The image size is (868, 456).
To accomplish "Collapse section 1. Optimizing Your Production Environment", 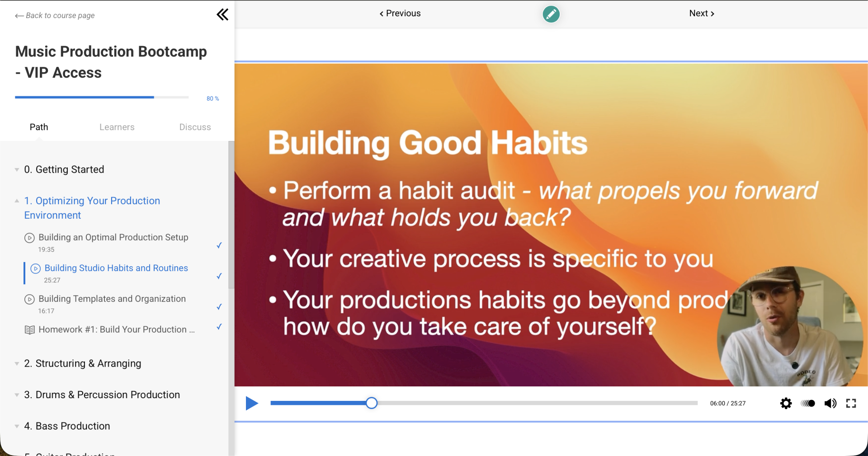I will (x=17, y=201).
